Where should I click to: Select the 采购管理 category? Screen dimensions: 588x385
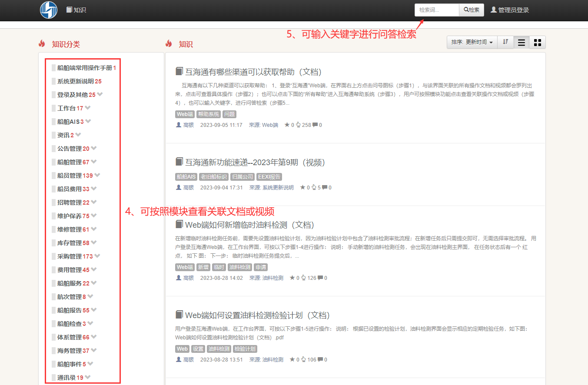click(x=70, y=256)
